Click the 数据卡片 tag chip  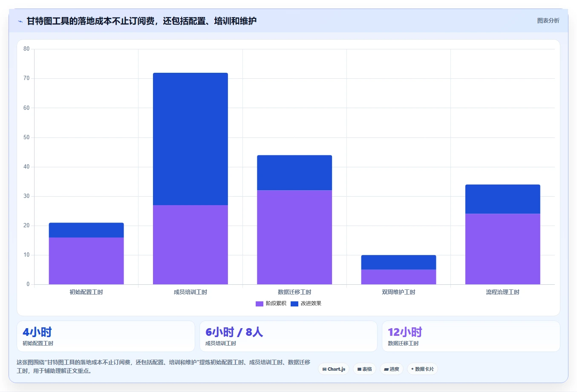(422, 369)
